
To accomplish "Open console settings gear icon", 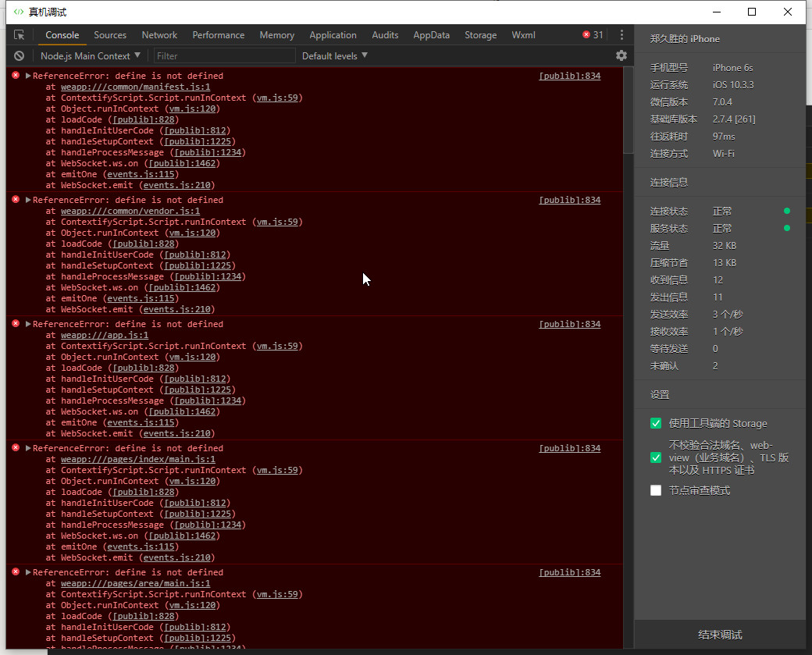I will 621,55.
